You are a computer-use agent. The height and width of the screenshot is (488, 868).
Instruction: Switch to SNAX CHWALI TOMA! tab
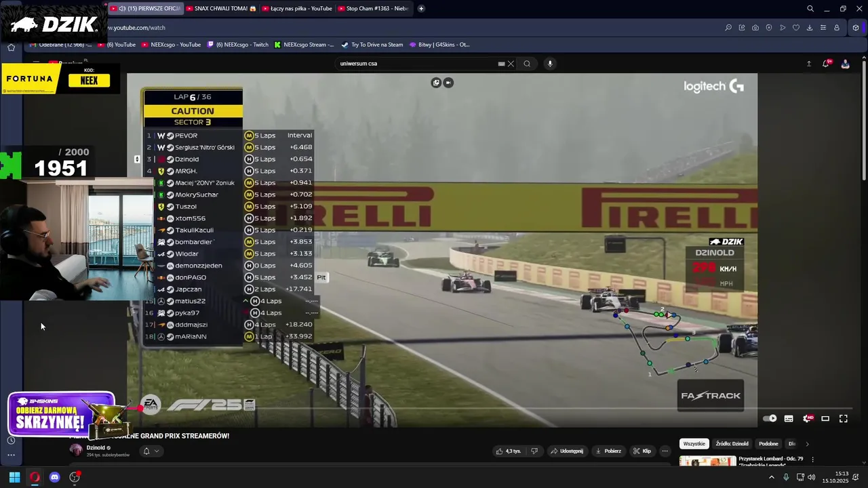(220, 9)
